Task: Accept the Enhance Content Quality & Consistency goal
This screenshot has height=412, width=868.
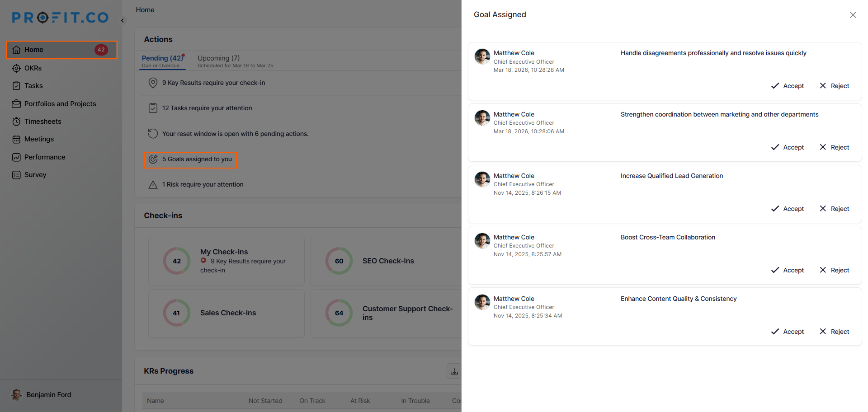Action: [788, 332]
